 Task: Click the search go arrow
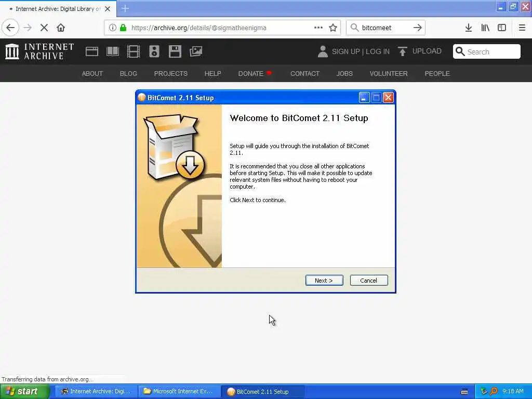(x=417, y=28)
